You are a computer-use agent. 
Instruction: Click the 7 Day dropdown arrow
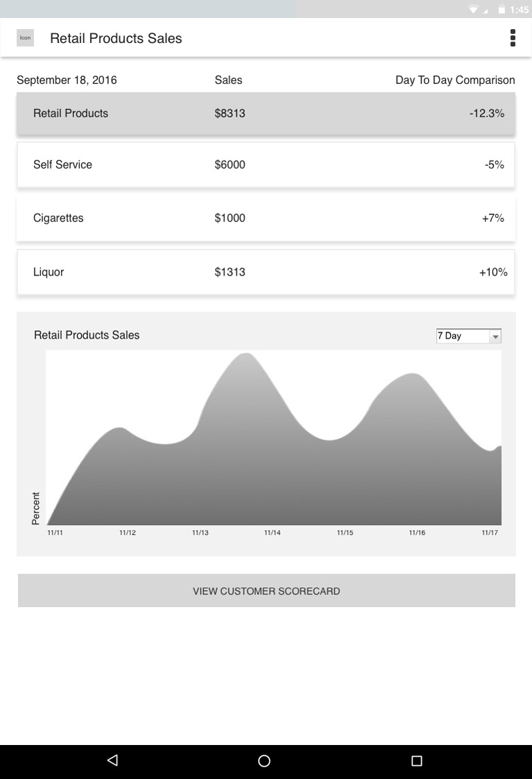[x=495, y=336]
